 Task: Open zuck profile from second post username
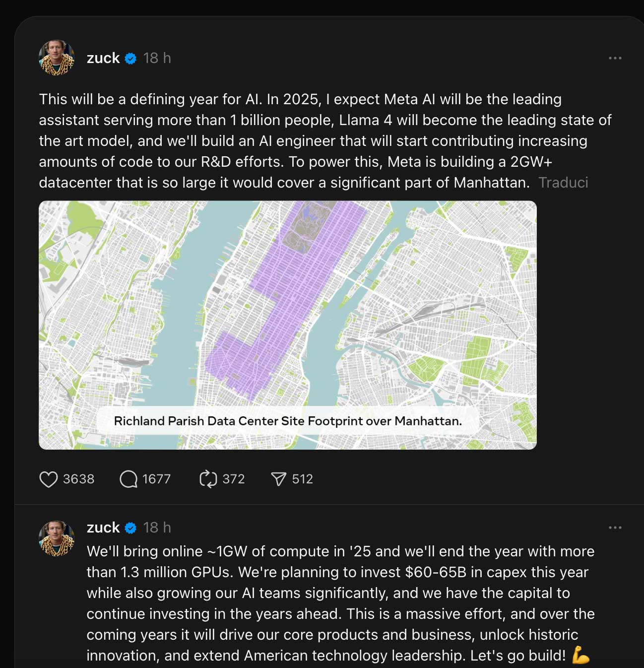click(x=103, y=528)
